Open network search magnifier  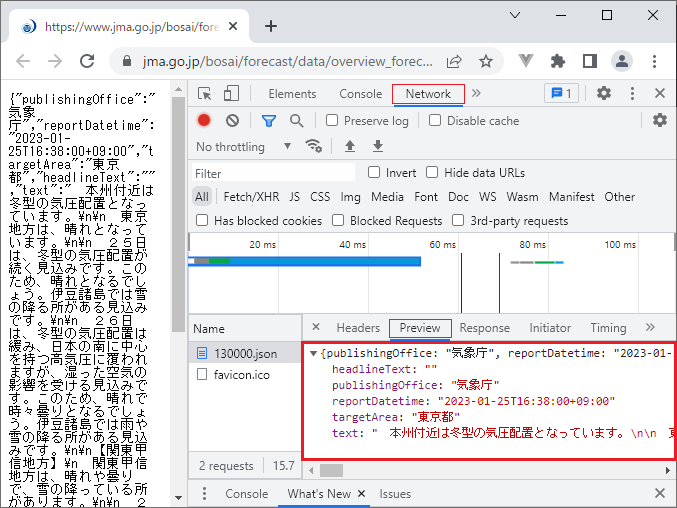point(296,121)
